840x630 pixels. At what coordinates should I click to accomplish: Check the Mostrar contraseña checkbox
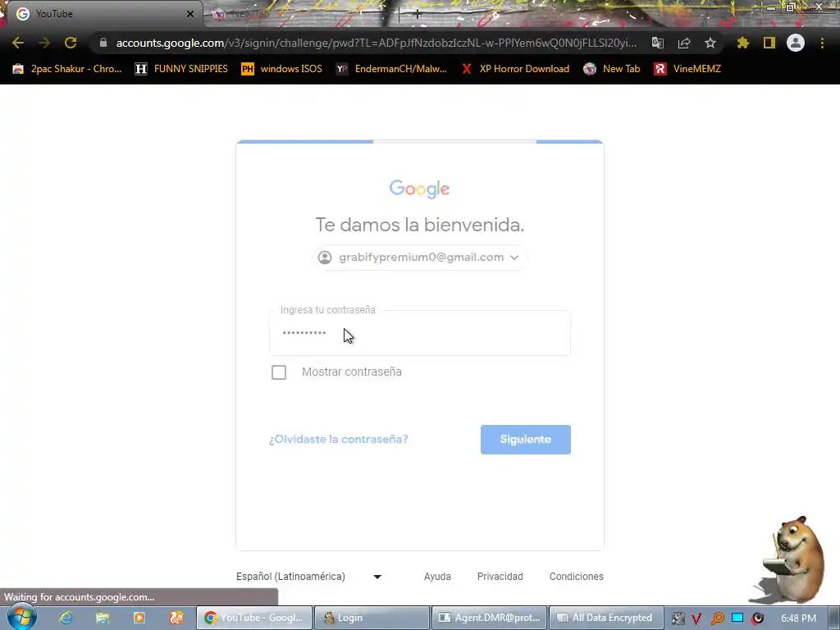279,372
